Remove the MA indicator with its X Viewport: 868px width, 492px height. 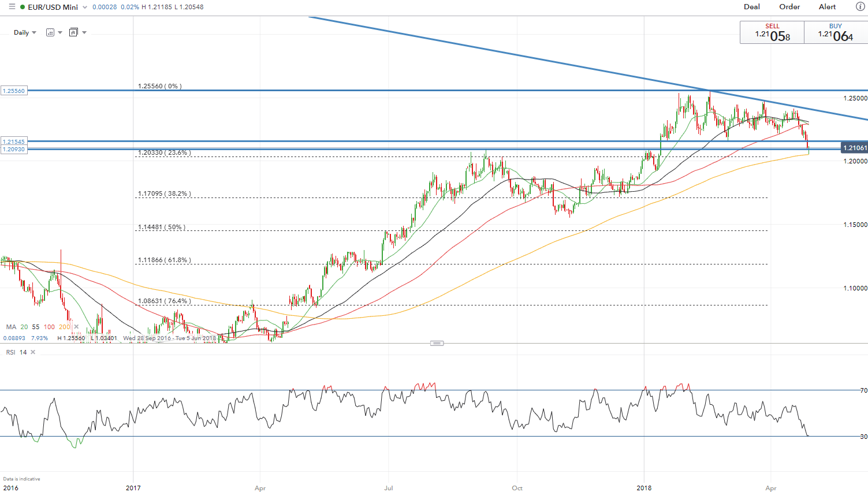click(76, 327)
